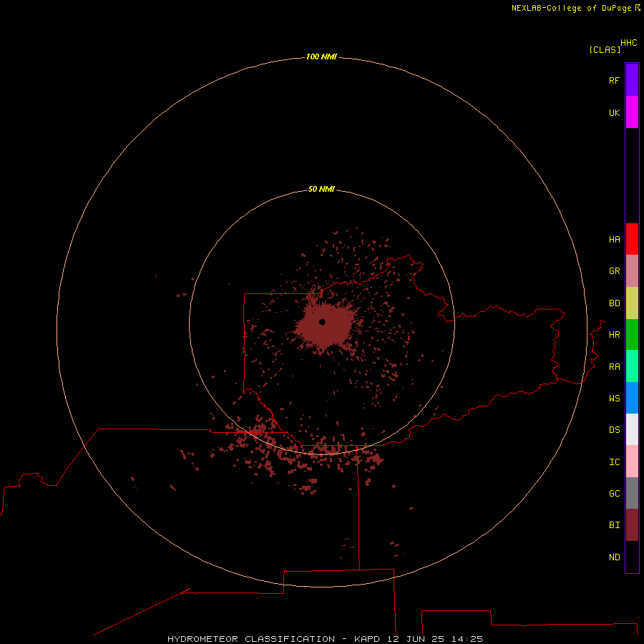
Task: Click the HA red legend swatch
Action: pyautogui.click(x=632, y=239)
